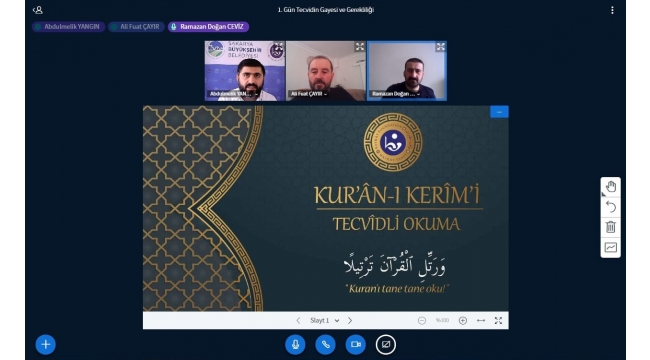Toggle the user list panel icon
Image resolution: width=650 pixels, height=360 pixels.
[38, 10]
